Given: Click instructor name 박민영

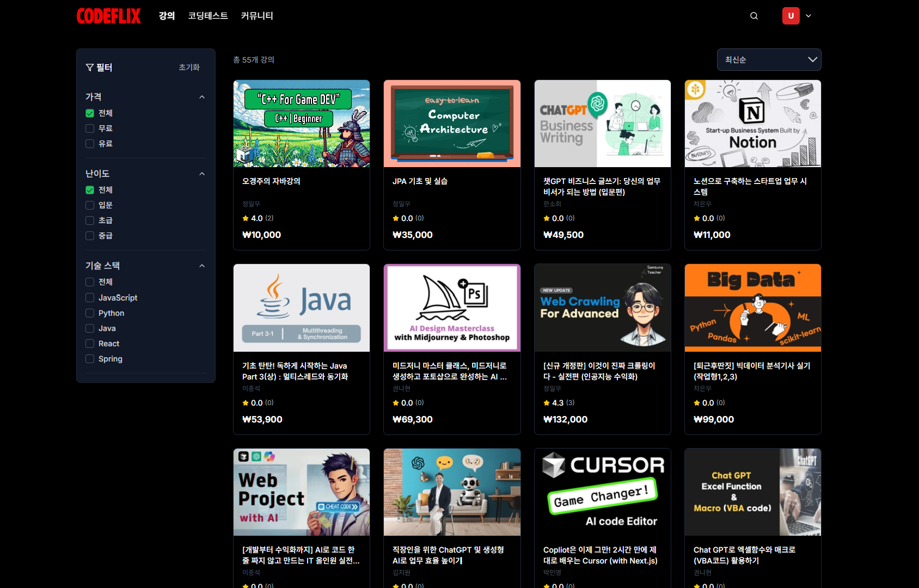Looking at the screenshot, I should pos(552,573).
